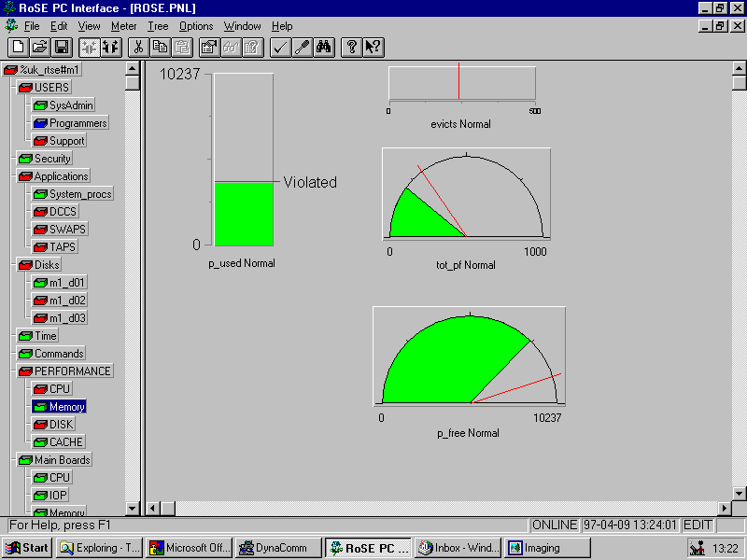Activate the context help arrow icon
The width and height of the screenshot is (747, 560).
click(373, 47)
